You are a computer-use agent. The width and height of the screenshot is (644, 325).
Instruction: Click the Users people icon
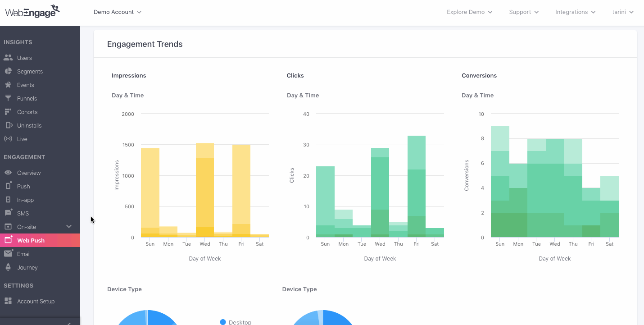point(8,58)
